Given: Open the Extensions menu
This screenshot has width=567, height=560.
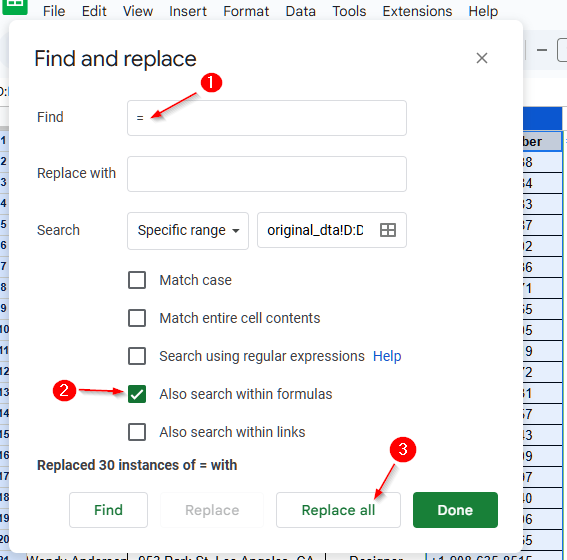Looking at the screenshot, I should pyautogui.click(x=417, y=11).
